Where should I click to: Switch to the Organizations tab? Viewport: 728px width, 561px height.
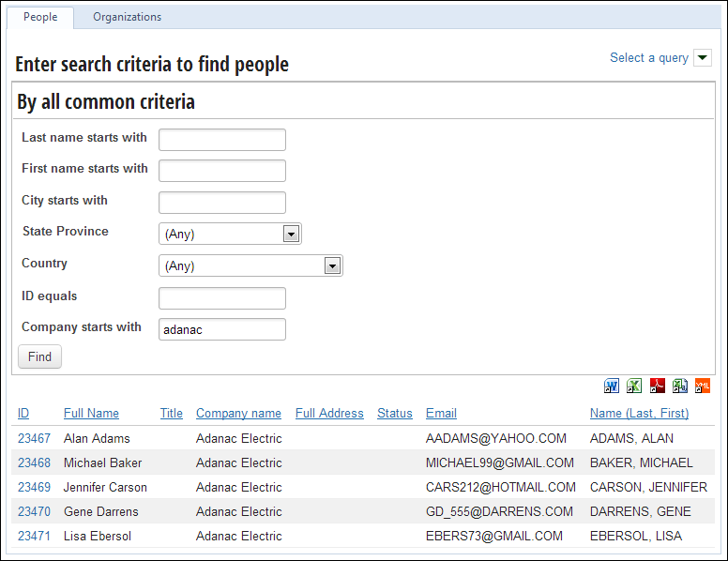(128, 17)
